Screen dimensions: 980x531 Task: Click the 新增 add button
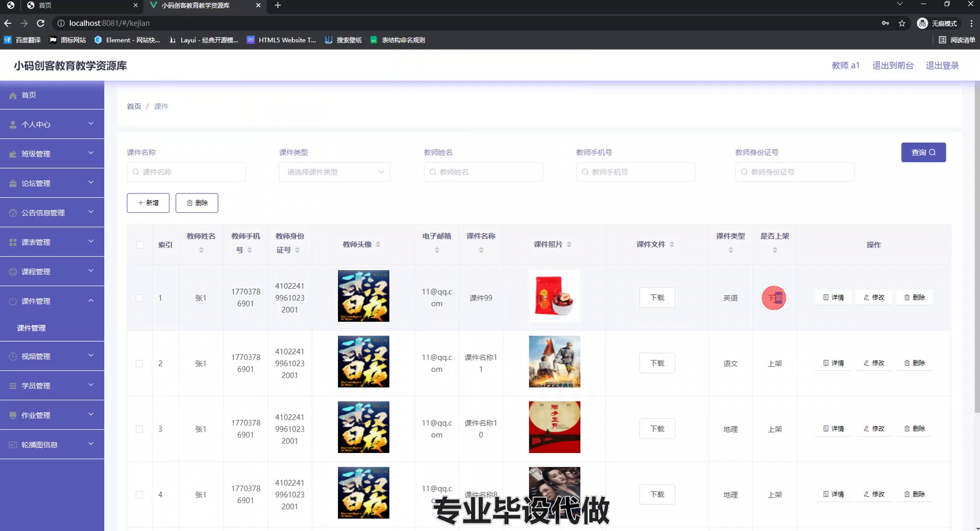pos(148,203)
